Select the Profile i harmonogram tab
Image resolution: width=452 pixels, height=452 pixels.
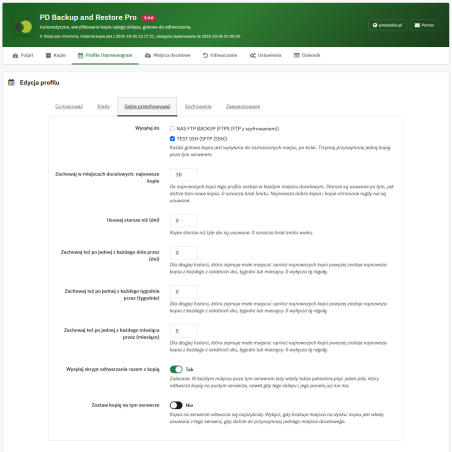tap(105, 55)
